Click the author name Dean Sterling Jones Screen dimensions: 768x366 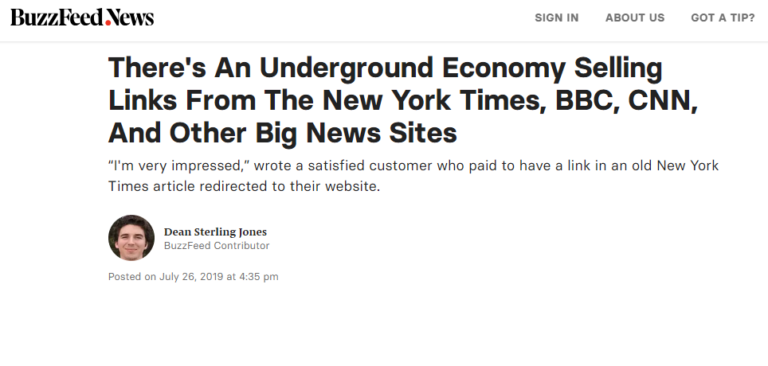coord(216,232)
